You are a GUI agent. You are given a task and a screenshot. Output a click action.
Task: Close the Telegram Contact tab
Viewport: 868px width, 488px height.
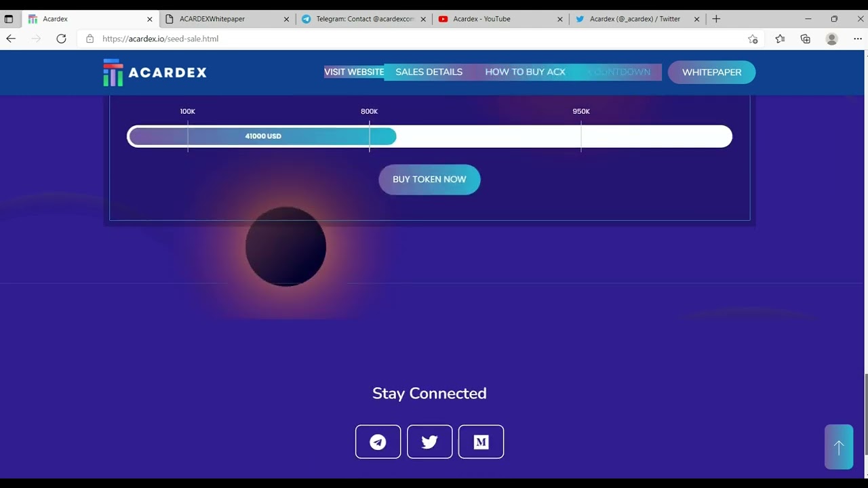pos(423,19)
